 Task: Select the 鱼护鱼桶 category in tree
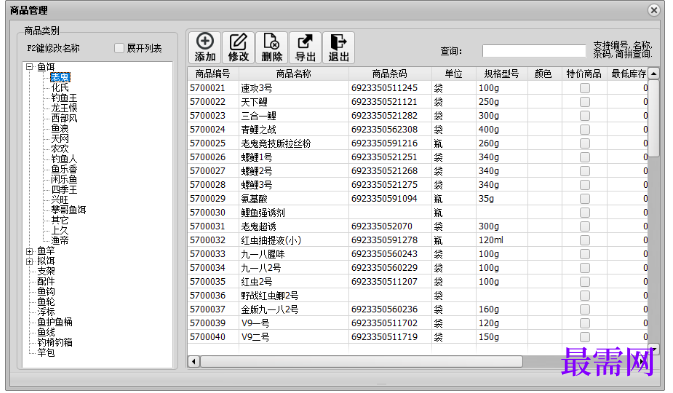pos(55,322)
